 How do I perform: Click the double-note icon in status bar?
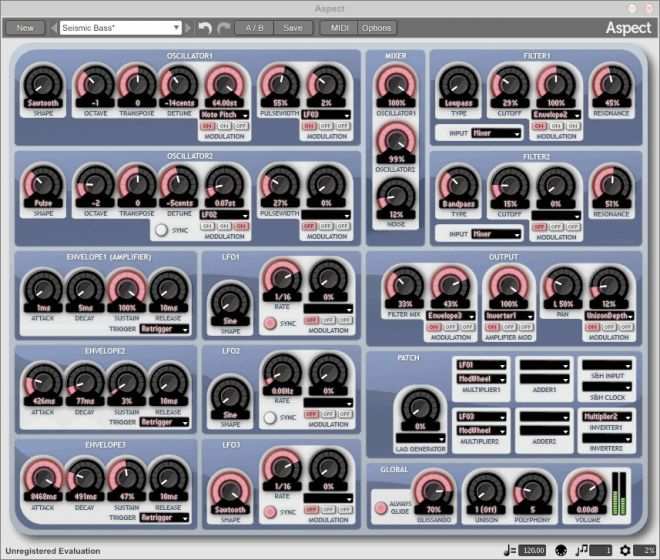point(582,549)
